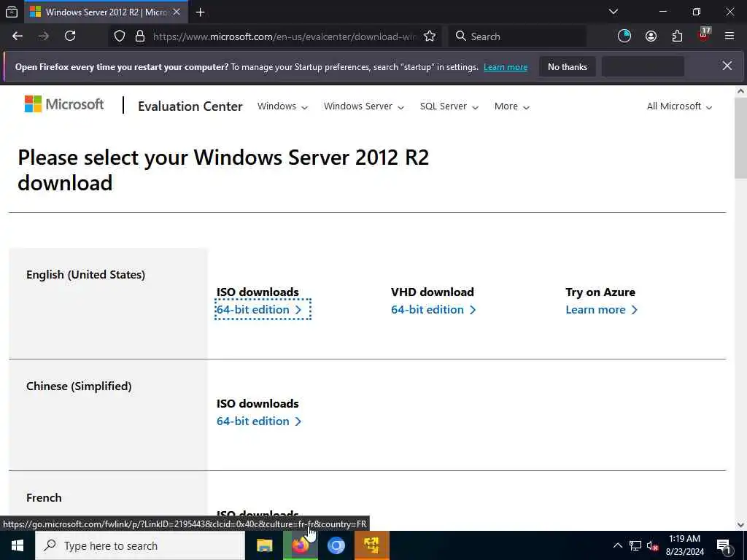Click the Chinese (Simplified) label
The height and width of the screenshot is (560, 747).
[x=79, y=386]
